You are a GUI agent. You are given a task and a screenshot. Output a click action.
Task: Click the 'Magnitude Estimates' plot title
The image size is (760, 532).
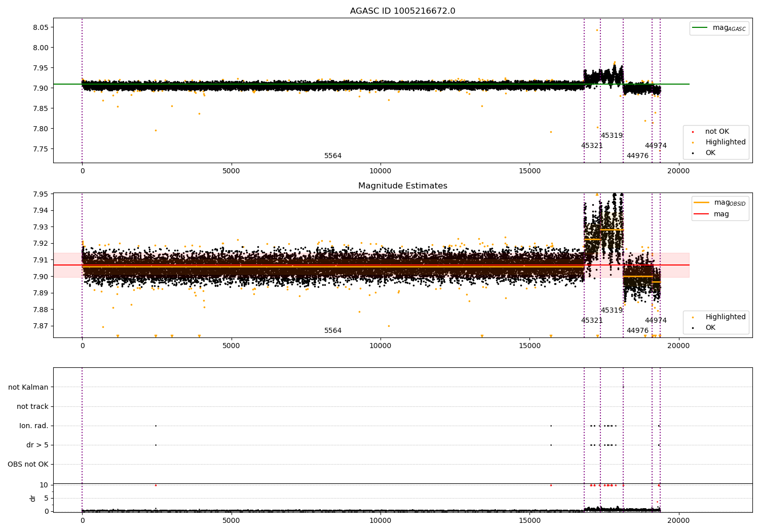[x=402, y=186]
